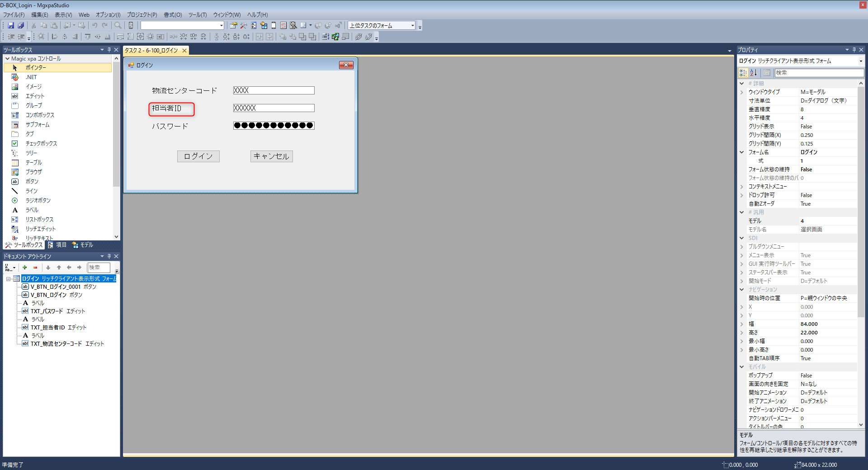Screen dimensions: 868x470
Task: Click the ドロップ許可 False value
Action: tap(806, 195)
